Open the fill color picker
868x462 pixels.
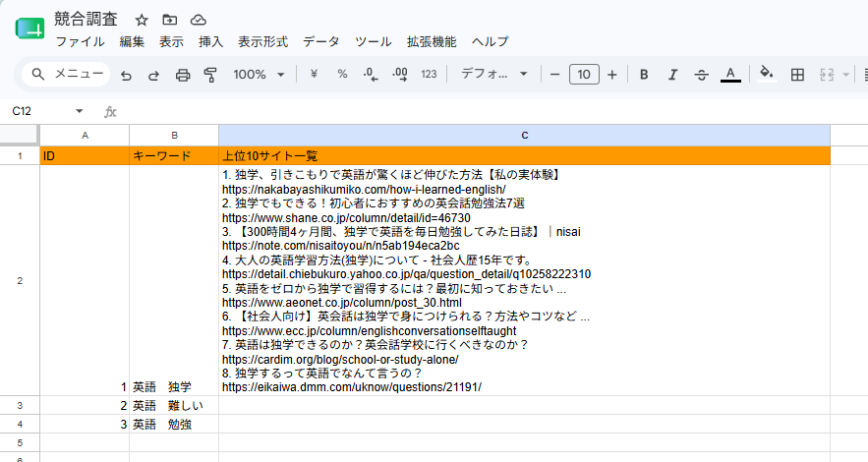coord(767,74)
